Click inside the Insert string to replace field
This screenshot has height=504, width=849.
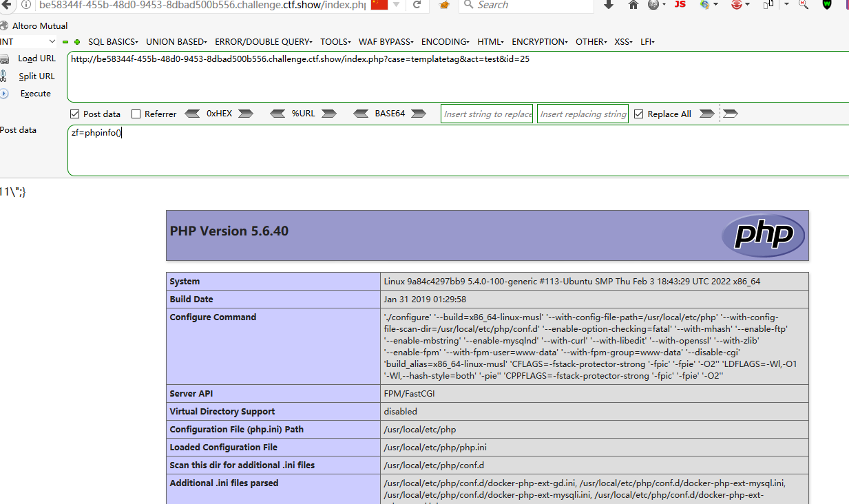(486, 114)
